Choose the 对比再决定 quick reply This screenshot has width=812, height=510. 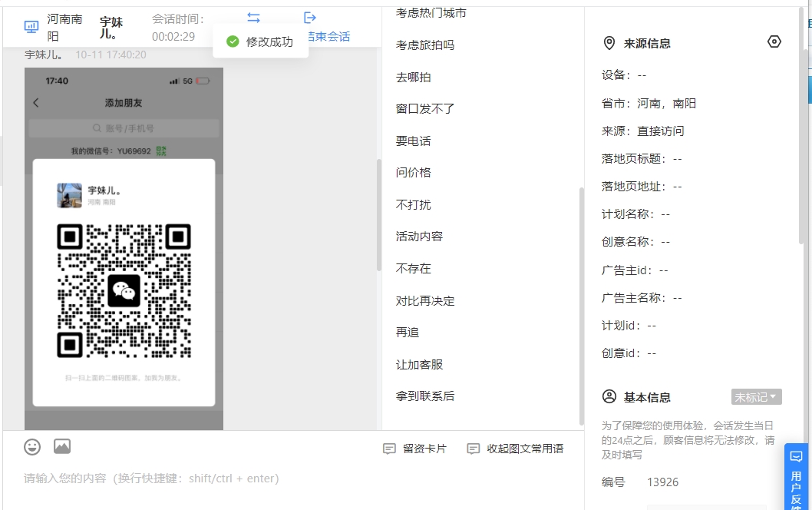click(x=425, y=300)
